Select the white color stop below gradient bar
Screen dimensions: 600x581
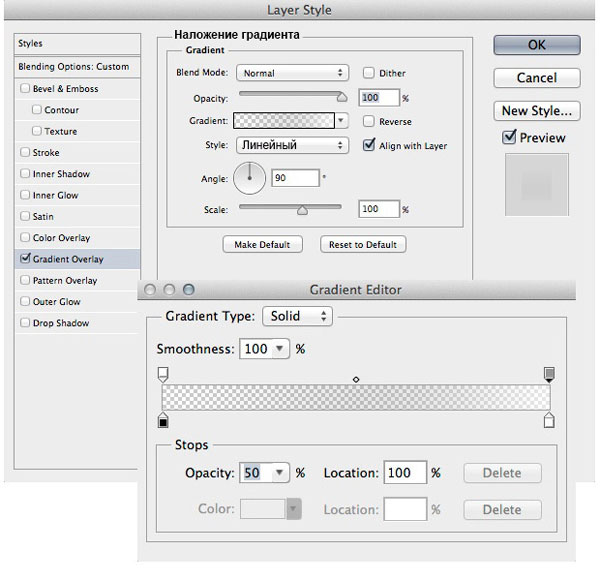click(x=549, y=420)
